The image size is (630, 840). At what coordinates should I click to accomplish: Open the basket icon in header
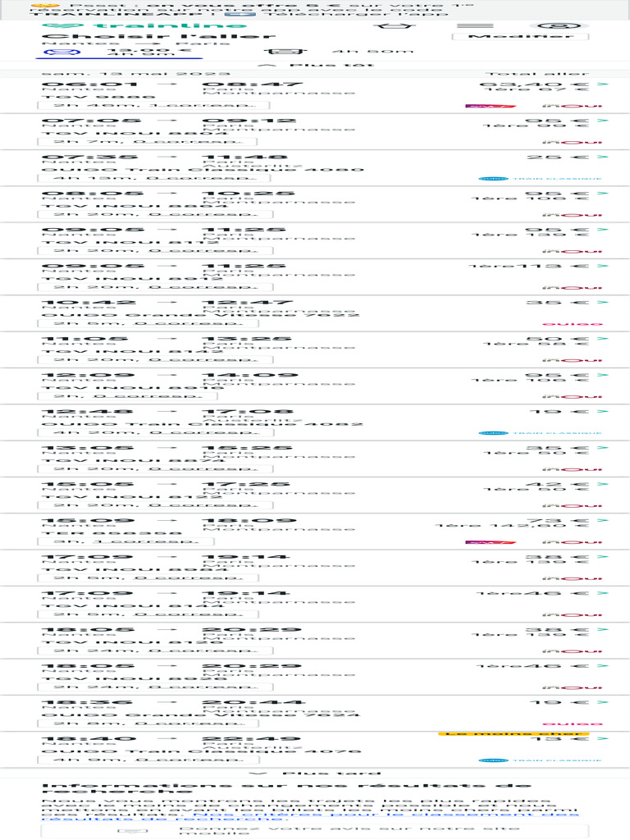pyautogui.click(x=385, y=26)
